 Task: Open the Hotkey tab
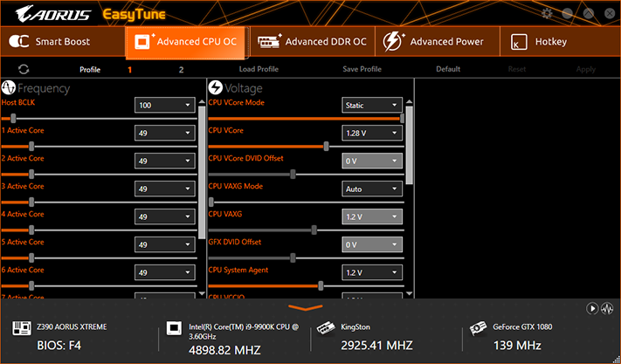(560, 42)
